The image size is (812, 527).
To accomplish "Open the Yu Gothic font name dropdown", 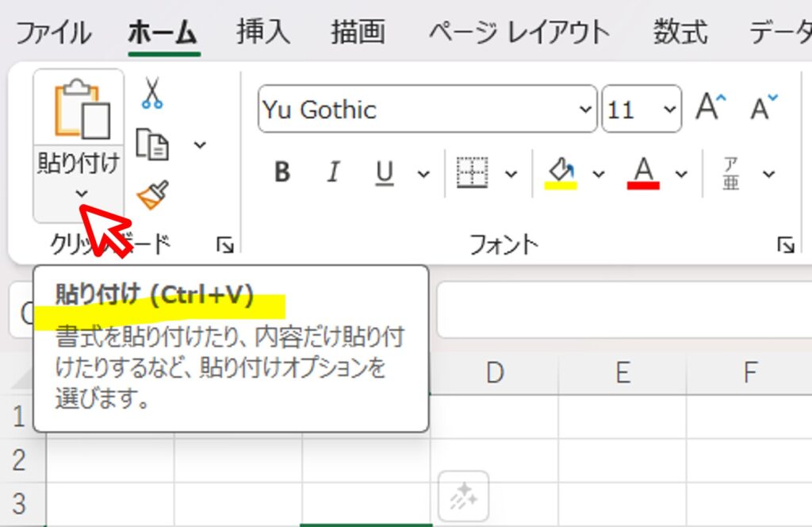I will pos(585,110).
